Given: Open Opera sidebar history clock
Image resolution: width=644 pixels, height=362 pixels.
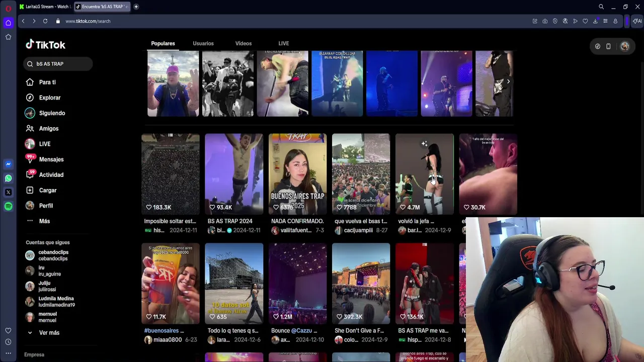Looking at the screenshot, I should click(x=8, y=342).
